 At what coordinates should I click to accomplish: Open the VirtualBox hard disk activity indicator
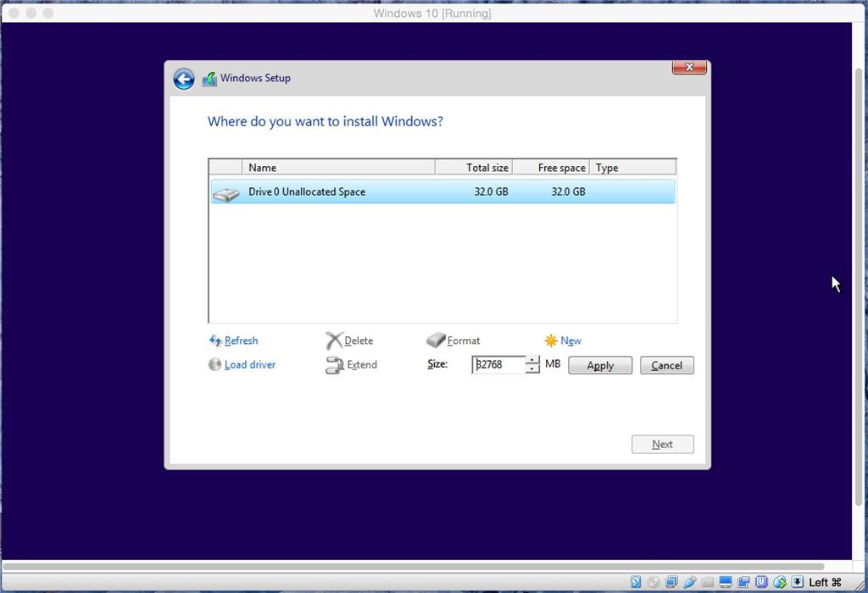coord(636,581)
